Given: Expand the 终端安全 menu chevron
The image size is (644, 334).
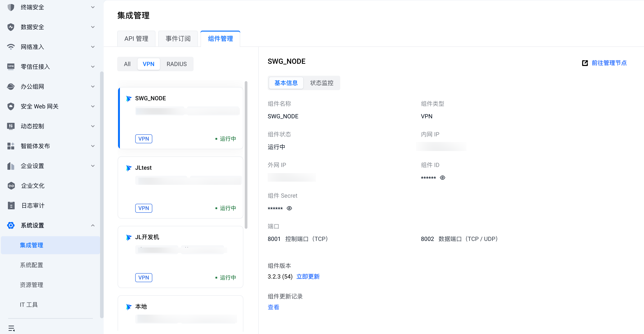Looking at the screenshot, I should pyautogui.click(x=93, y=7).
